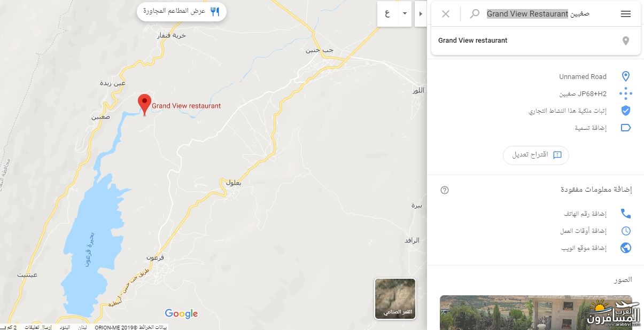Click the suggest an edit button
Image resolution: width=644 pixels, height=330 pixels.
[536, 155]
